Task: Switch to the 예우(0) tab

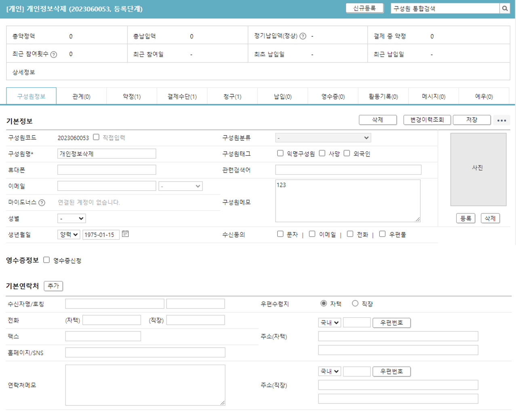Action: tap(484, 96)
